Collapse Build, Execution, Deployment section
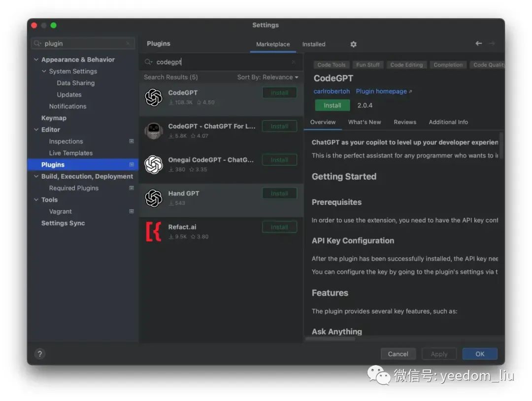Image resolution: width=532 pixels, height=401 pixels. tap(36, 176)
